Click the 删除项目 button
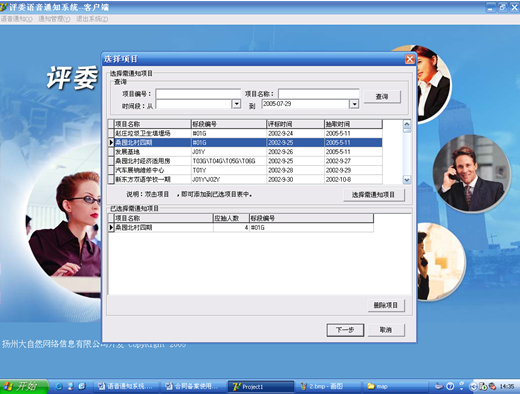Viewport: 520px width, 394px height. 386,305
